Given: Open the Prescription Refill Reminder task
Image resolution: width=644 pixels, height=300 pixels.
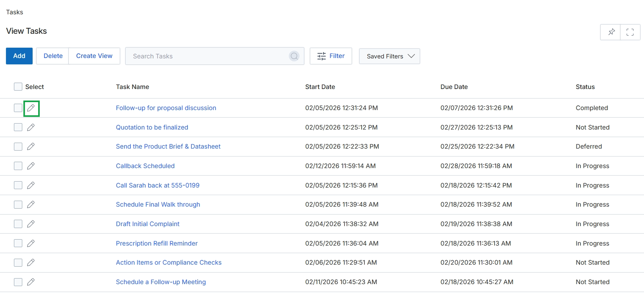Looking at the screenshot, I should [x=157, y=243].
